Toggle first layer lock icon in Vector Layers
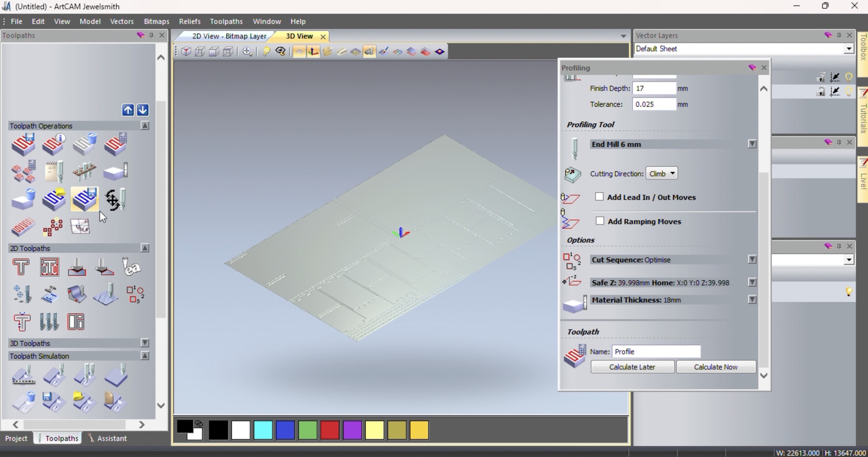The image size is (868, 457). coord(821,77)
